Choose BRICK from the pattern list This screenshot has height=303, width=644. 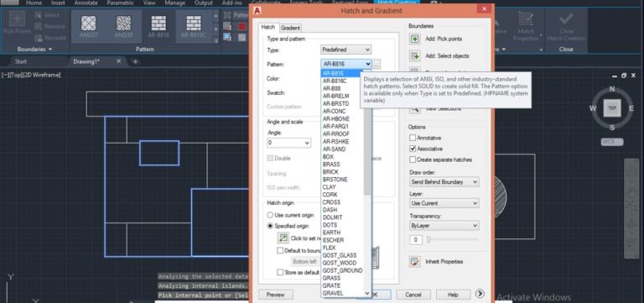tap(330, 172)
